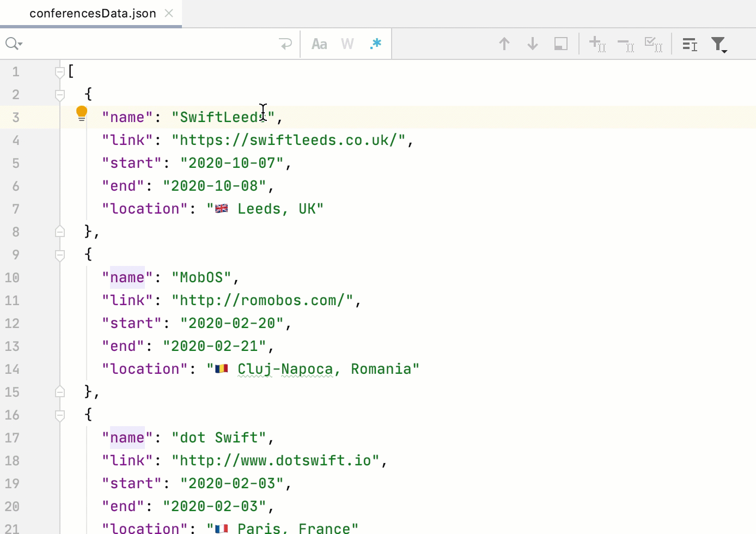Toggle Match Case for the search
Viewport: 756px width, 534px height.
pyautogui.click(x=319, y=44)
